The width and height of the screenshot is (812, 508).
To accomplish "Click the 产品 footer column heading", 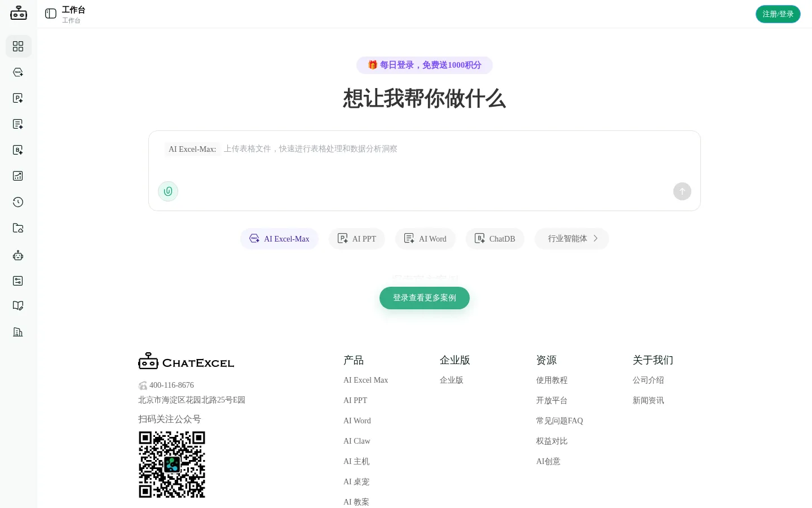I will coord(354,360).
